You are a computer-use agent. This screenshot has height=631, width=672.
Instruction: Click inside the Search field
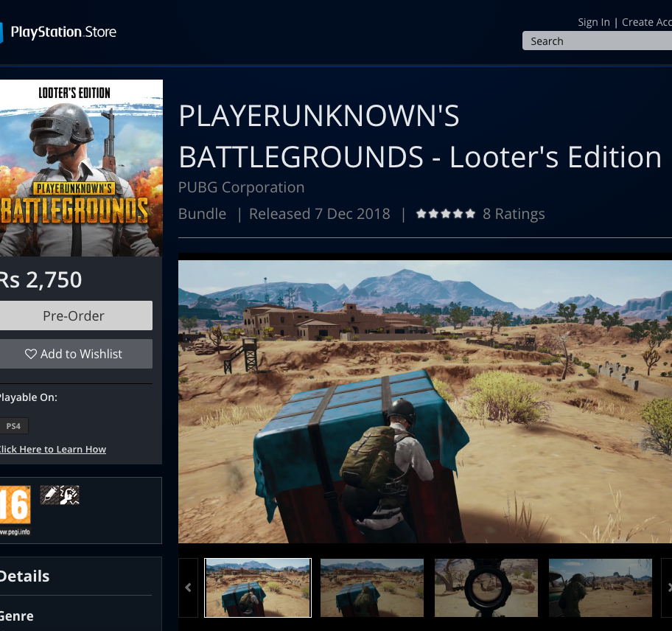click(597, 41)
